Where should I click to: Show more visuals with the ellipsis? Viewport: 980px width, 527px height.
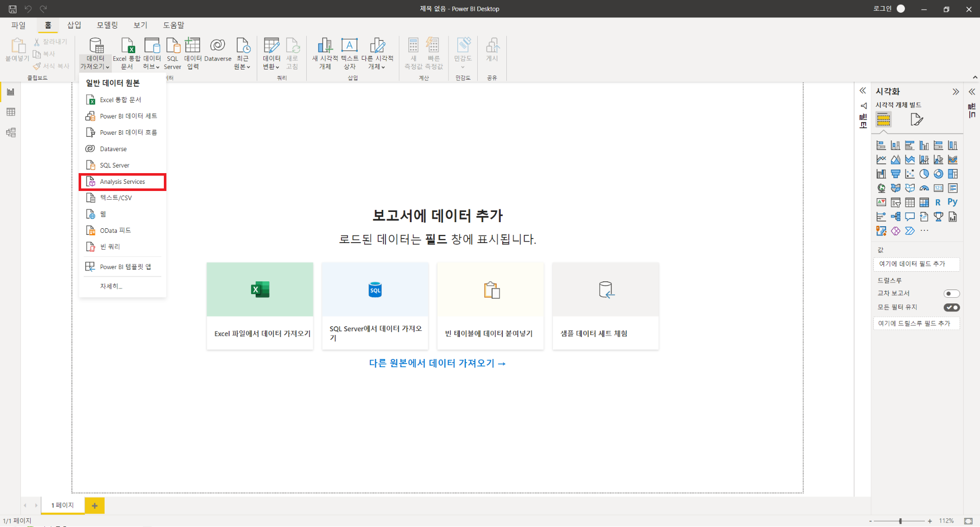(924, 231)
